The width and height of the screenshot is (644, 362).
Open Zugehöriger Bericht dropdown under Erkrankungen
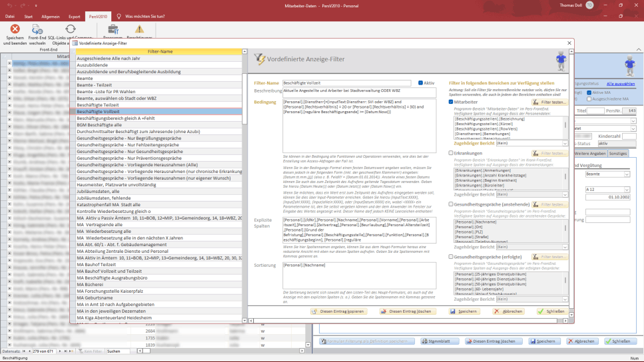tap(565, 194)
